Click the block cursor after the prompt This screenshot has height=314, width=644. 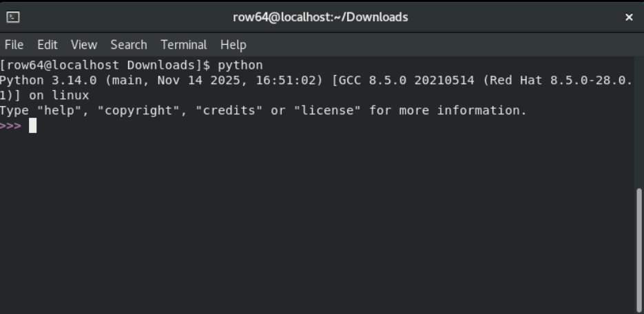32,126
